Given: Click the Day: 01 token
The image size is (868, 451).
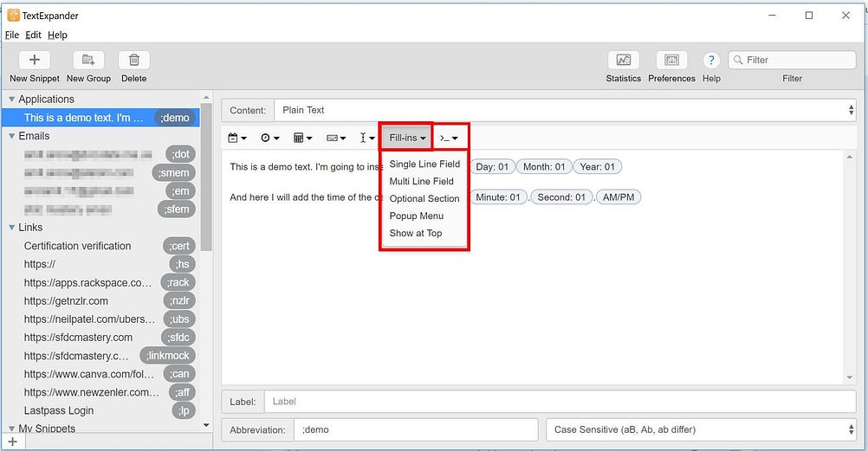Looking at the screenshot, I should click(492, 166).
